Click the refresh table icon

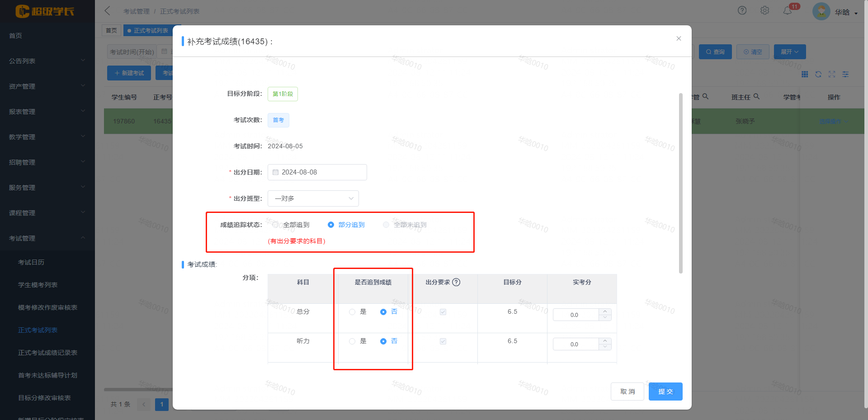pyautogui.click(x=818, y=74)
